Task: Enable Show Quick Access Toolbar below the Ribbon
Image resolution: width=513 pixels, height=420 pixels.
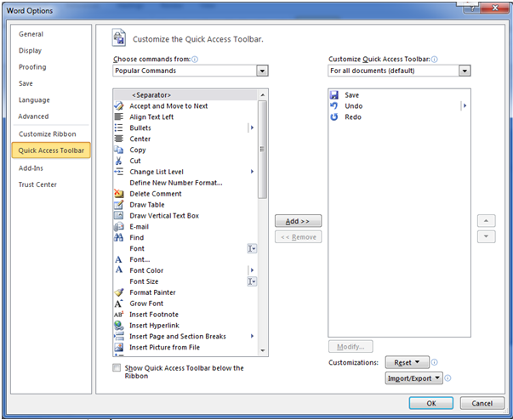Action: (117, 368)
